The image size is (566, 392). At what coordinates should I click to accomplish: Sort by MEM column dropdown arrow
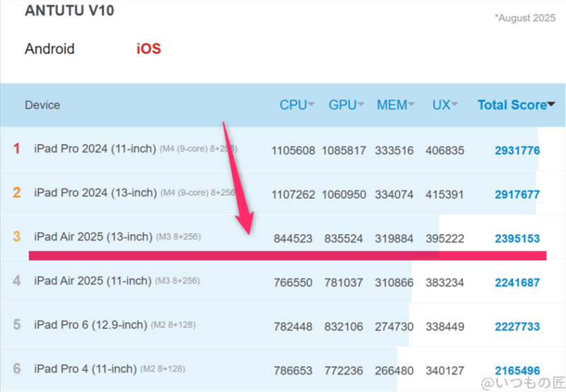[412, 105]
